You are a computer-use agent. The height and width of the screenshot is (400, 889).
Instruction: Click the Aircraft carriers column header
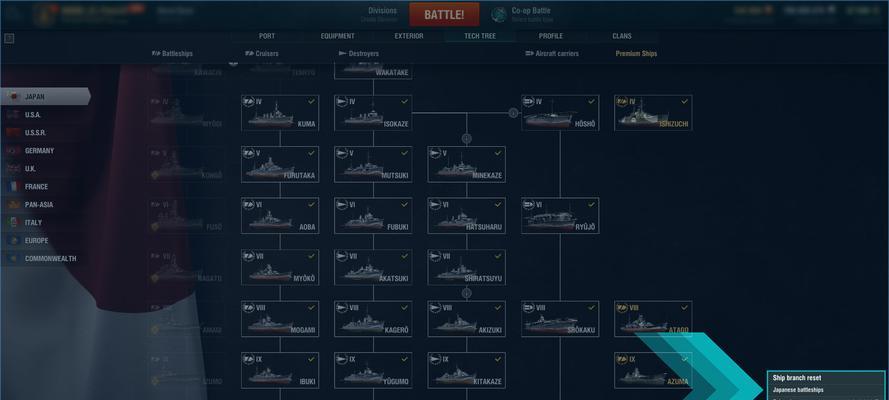point(552,54)
